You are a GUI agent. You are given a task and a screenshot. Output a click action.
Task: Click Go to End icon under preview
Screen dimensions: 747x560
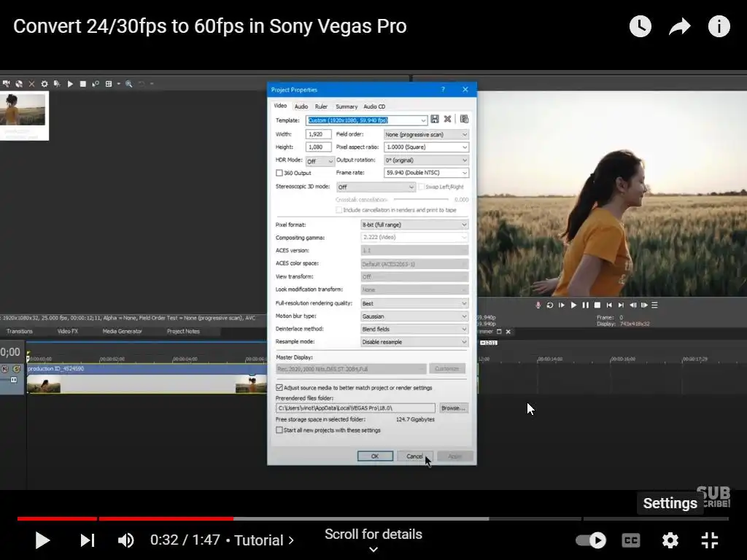click(621, 306)
